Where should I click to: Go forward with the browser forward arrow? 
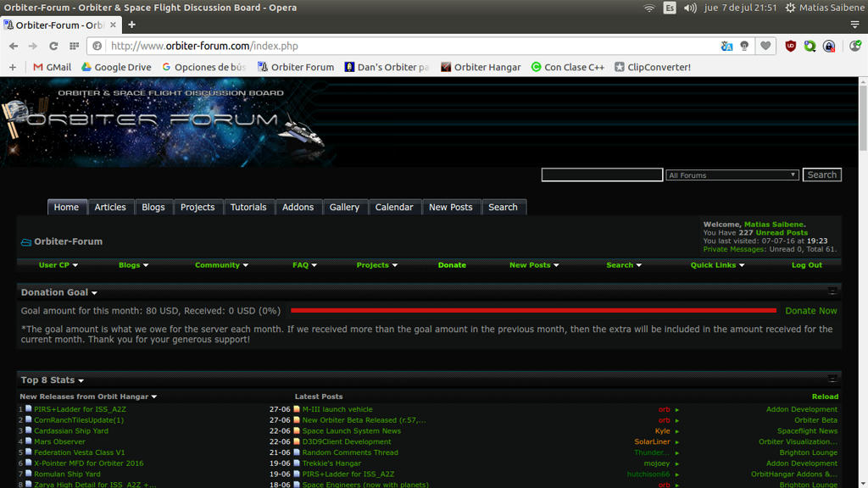(x=33, y=46)
